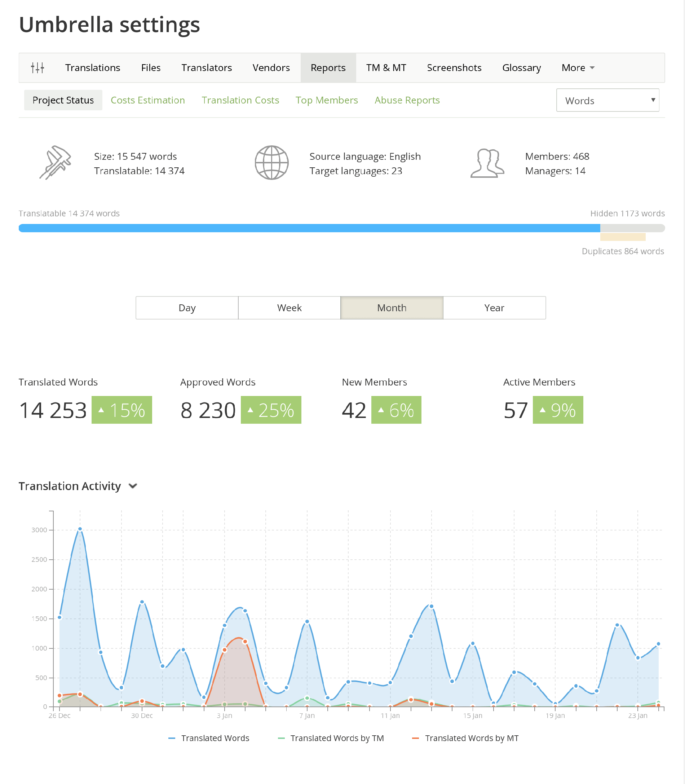685x784 pixels.
Task: Open the More navigation dropdown
Action: [x=577, y=68]
